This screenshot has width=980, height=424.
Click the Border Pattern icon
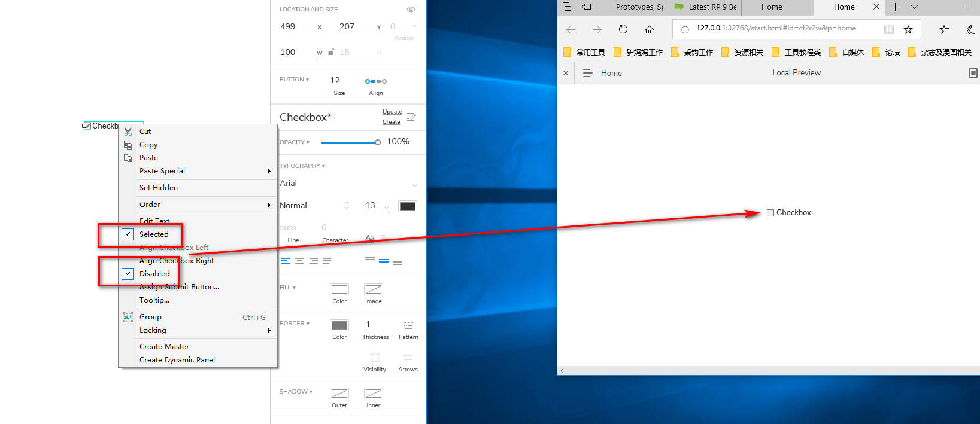408,325
